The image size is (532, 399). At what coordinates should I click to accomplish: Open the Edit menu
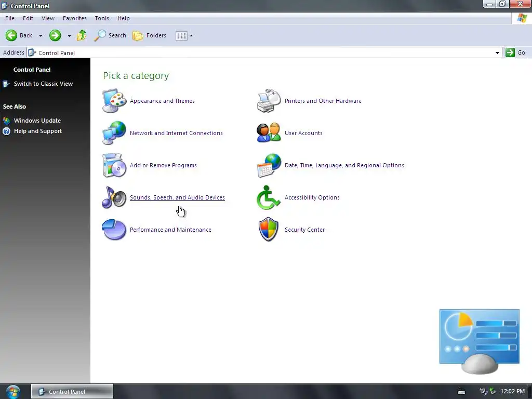tap(28, 18)
